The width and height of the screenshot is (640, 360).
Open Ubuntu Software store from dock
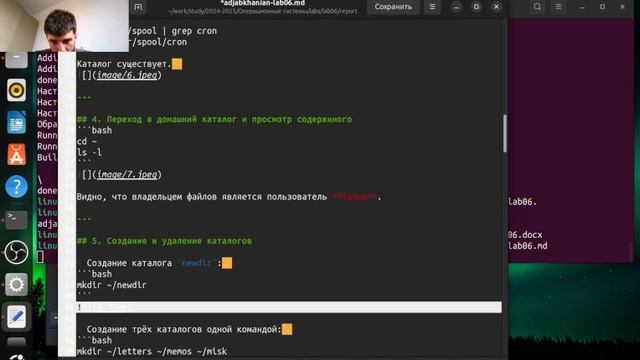click(x=16, y=154)
